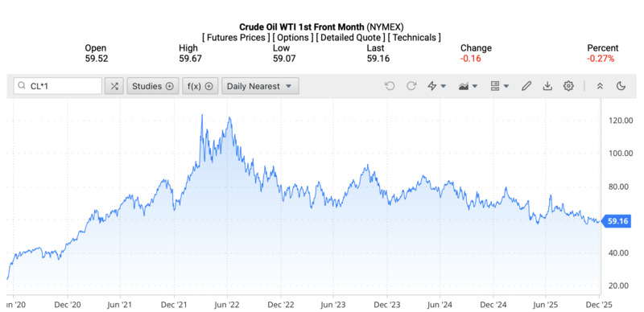Click the High value 59.67
644x312 pixels.
[x=190, y=59]
